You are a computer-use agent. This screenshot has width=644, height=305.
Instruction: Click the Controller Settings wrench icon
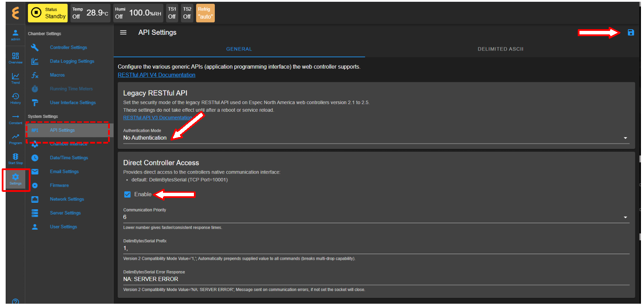point(35,47)
